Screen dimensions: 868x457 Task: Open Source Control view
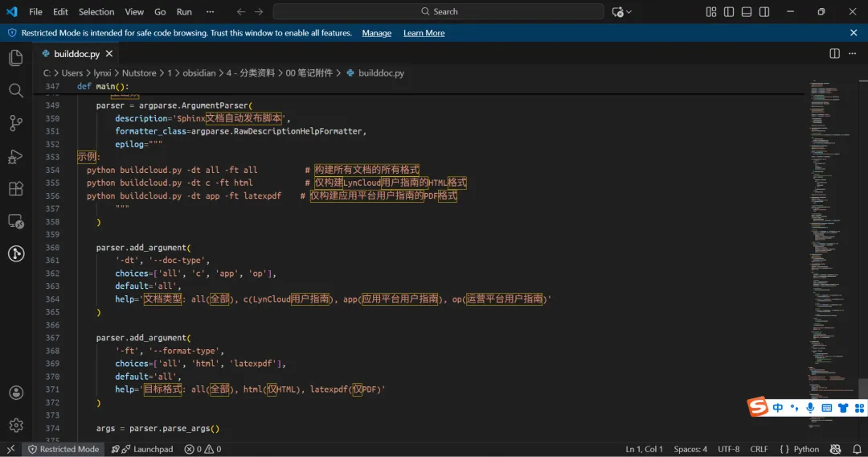point(16,123)
